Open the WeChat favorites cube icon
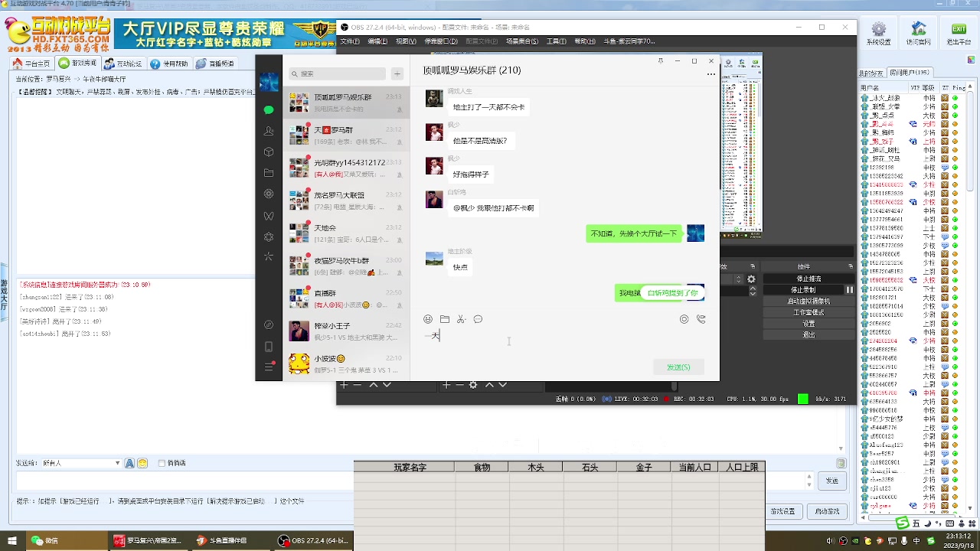 pos(269,152)
